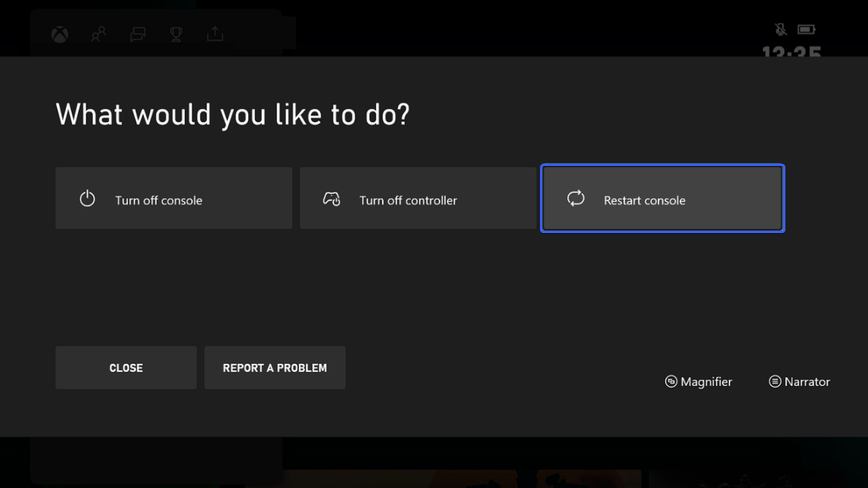Toggle the Narrator accessibility option
Viewport: 868px width, 488px height.
coord(799,381)
